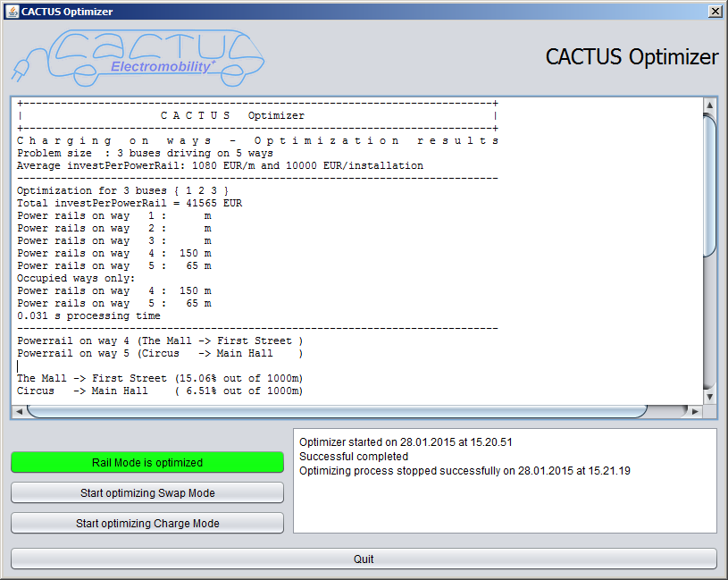This screenshot has height=580, width=728.
Task: Click '0.031 s processing time' line
Action: click(88, 315)
